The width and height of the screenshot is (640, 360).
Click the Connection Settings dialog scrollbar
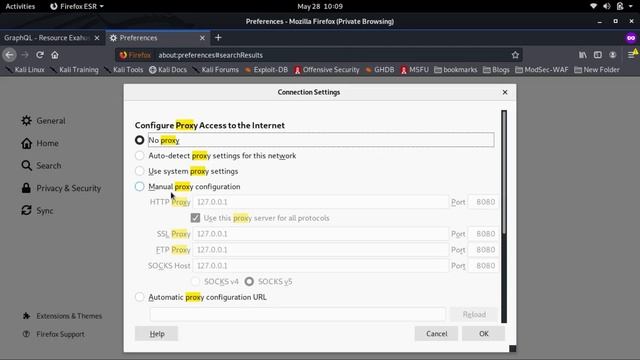504,171
